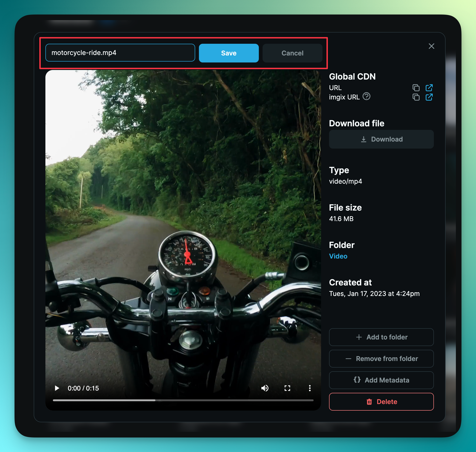Click the Add to folder button
The image size is (476, 452).
(x=381, y=337)
